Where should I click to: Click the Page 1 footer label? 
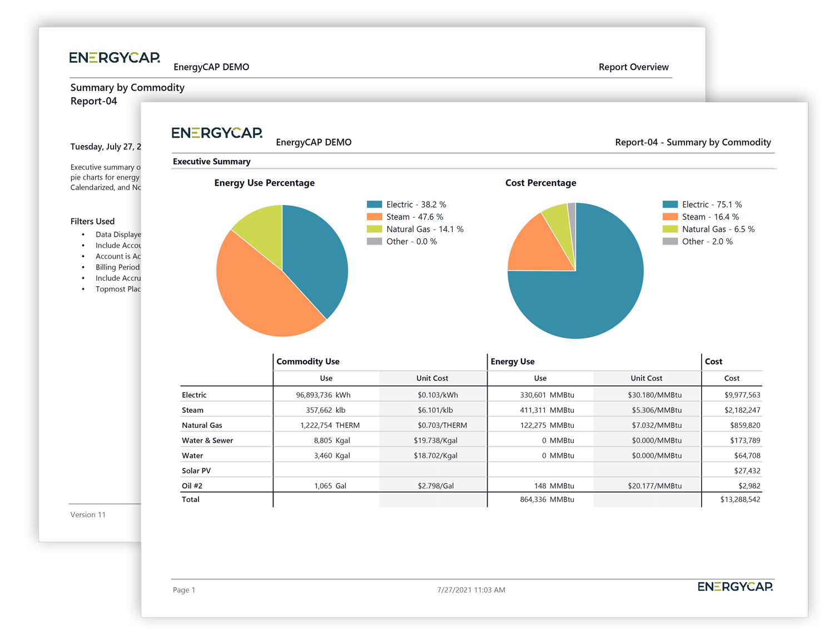[x=183, y=590]
